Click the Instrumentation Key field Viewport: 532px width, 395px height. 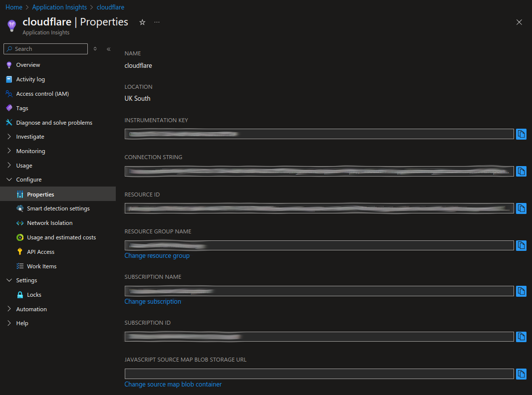click(319, 134)
